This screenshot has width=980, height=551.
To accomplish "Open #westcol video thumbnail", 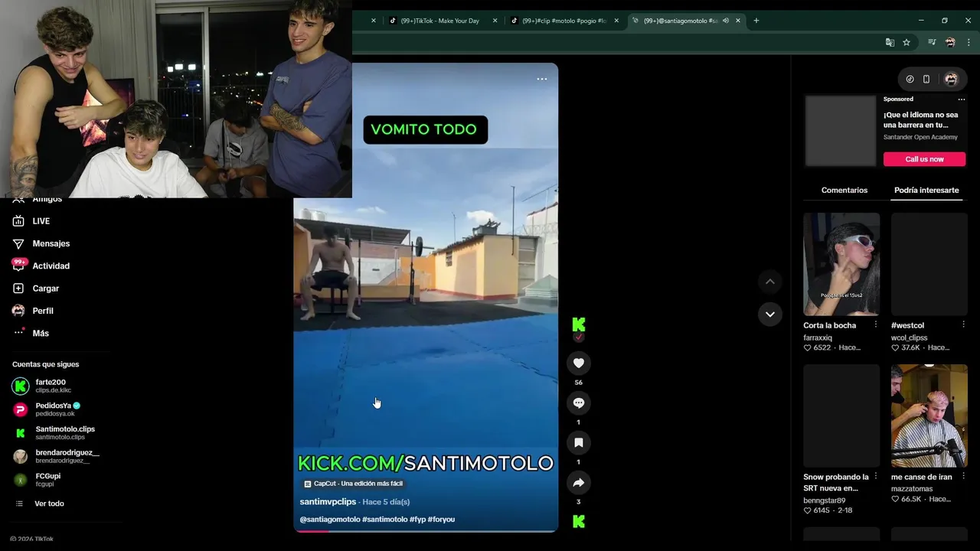I will tap(929, 264).
